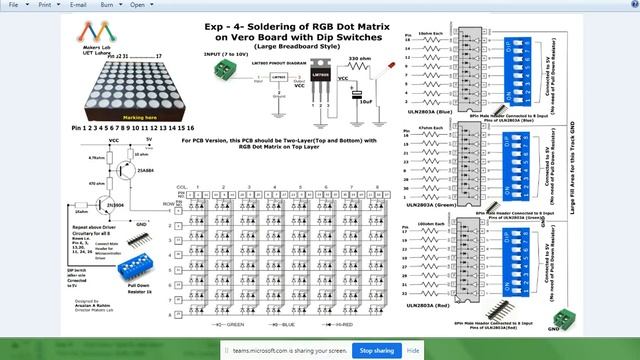640x360 pixels.
Task: Click the E-mail toolbar item
Action: pos(78,5)
